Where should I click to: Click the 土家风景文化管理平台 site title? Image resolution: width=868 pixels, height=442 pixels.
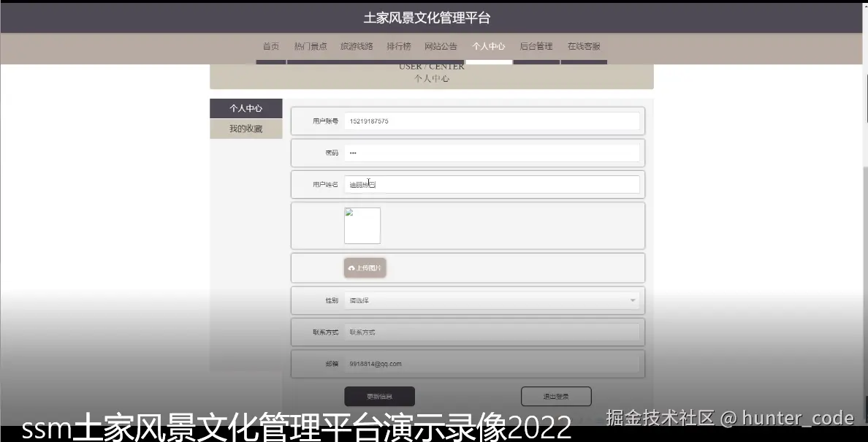pos(427,18)
